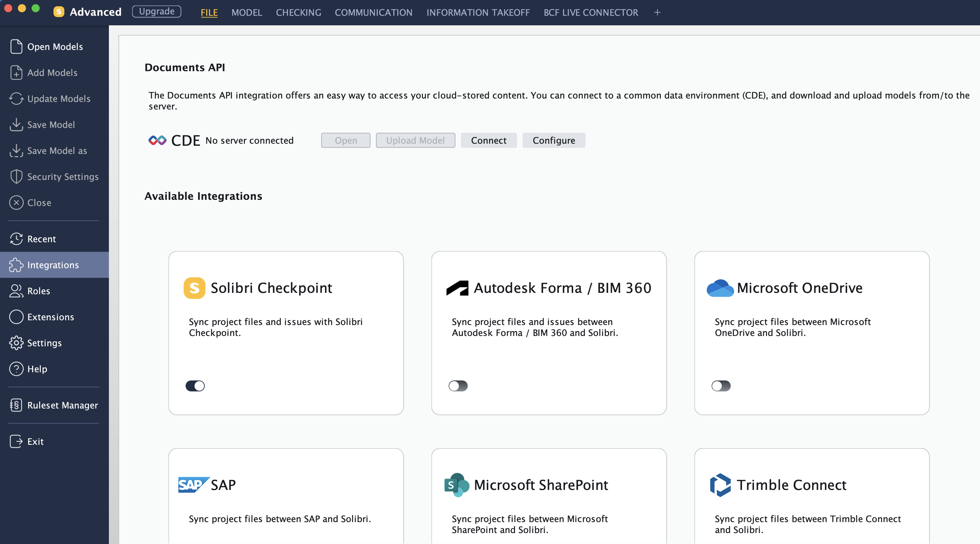
Task: Disable the Solibri Checkpoint integration toggle
Action: [x=195, y=386]
